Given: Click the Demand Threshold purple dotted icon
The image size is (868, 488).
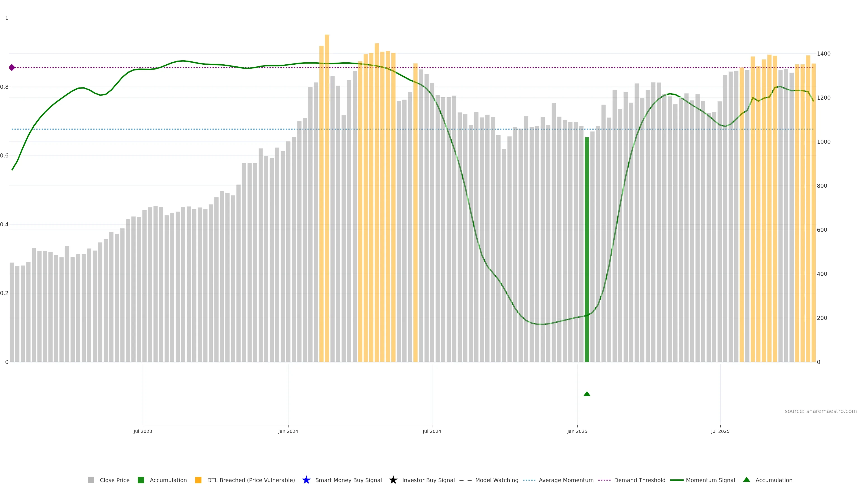Looking at the screenshot, I should pyautogui.click(x=604, y=480).
